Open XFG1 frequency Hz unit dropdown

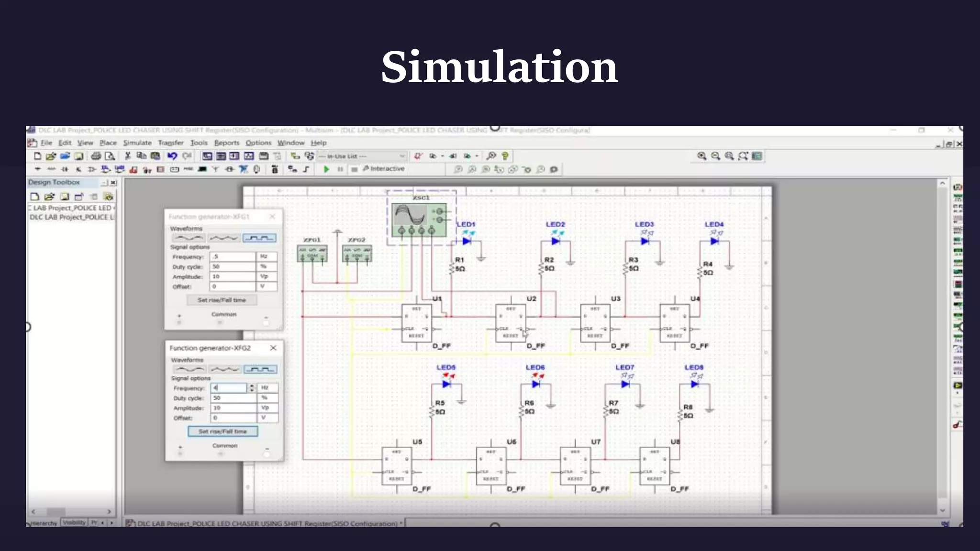coord(267,257)
